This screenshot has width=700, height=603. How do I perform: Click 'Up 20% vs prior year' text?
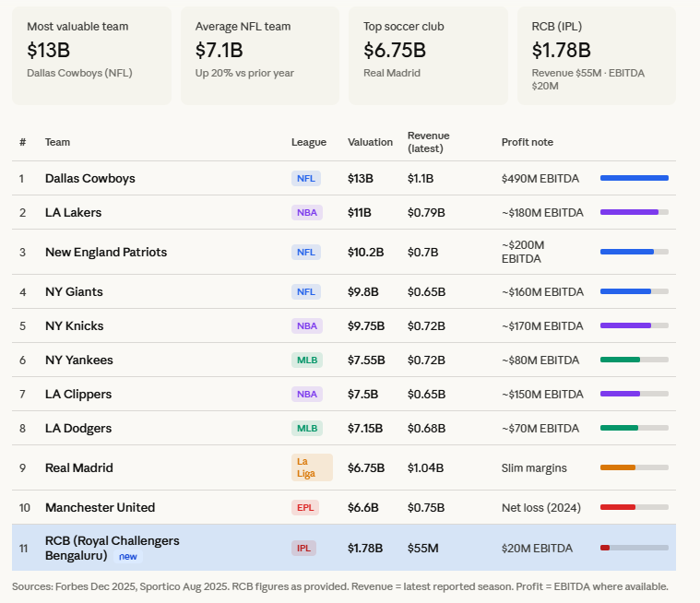click(244, 73)
